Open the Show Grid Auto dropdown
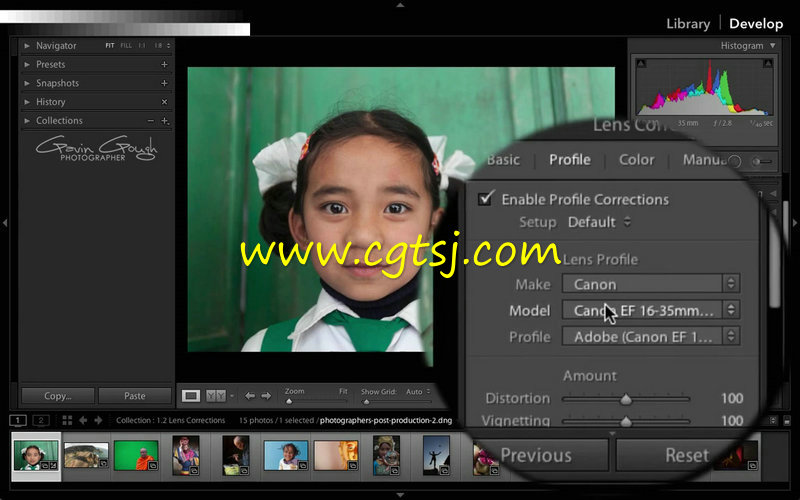800x500 pixels. 418,392
